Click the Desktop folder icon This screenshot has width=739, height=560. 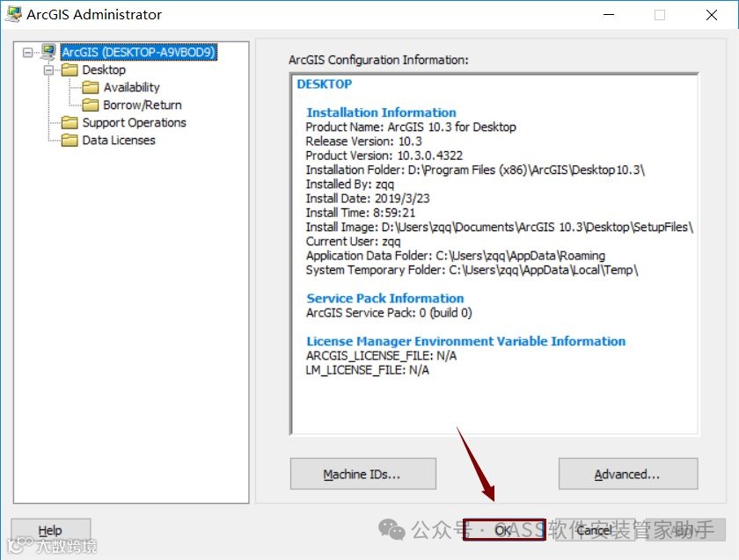(70, 69)
